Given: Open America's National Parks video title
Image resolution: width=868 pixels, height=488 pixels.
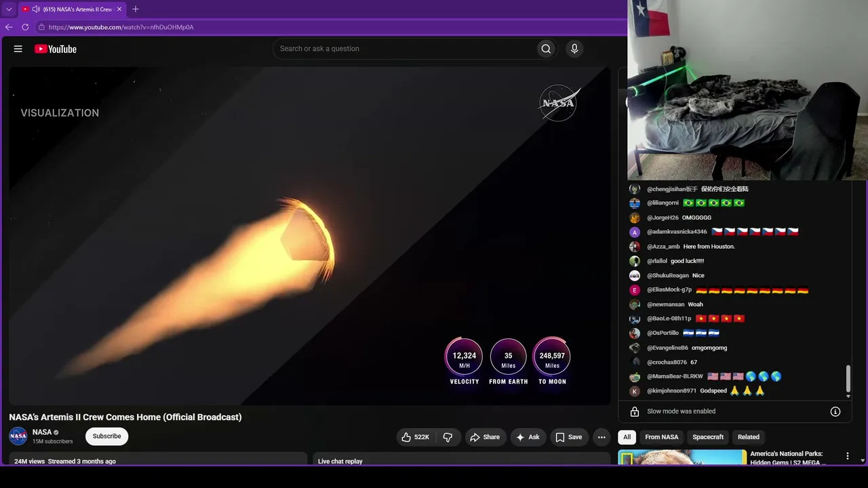Looking at the screenshot, I should [788, 458].
